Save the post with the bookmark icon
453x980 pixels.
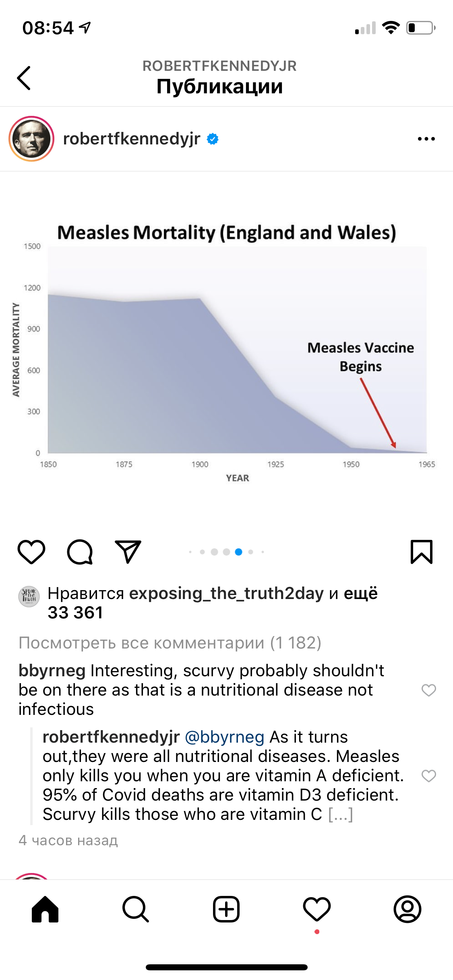421,552
